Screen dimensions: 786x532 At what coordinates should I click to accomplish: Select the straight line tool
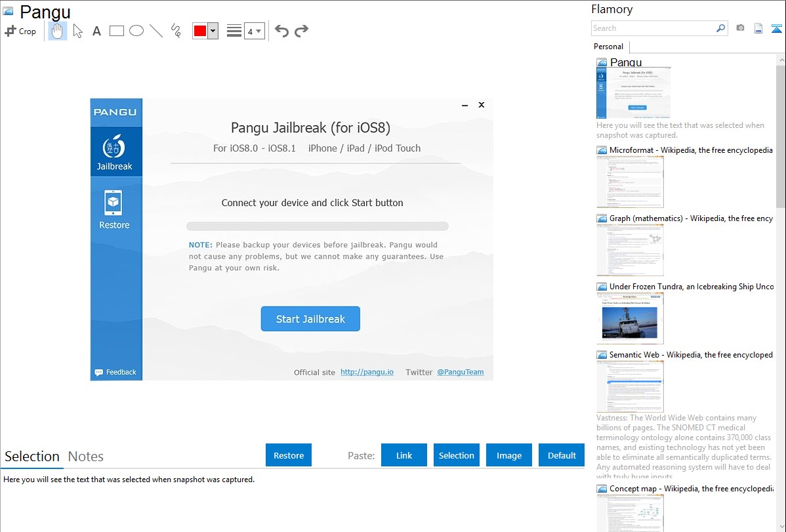pos(156,31)
